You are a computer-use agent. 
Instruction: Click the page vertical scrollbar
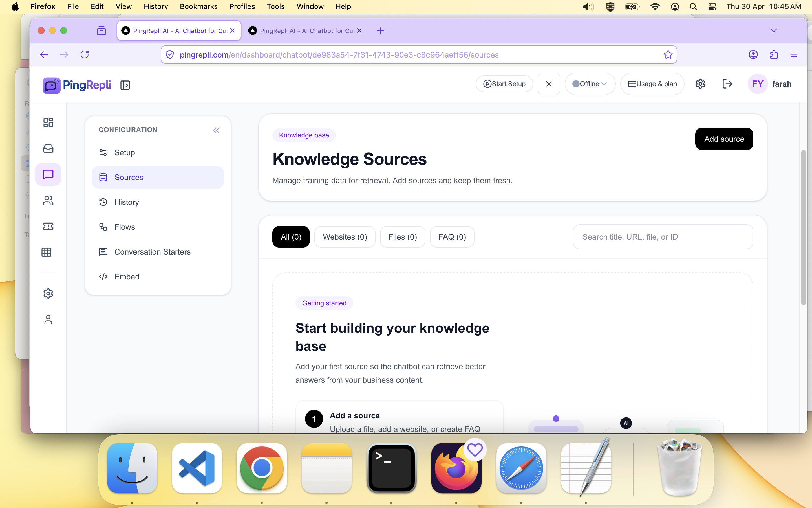(x=803, y=227)
